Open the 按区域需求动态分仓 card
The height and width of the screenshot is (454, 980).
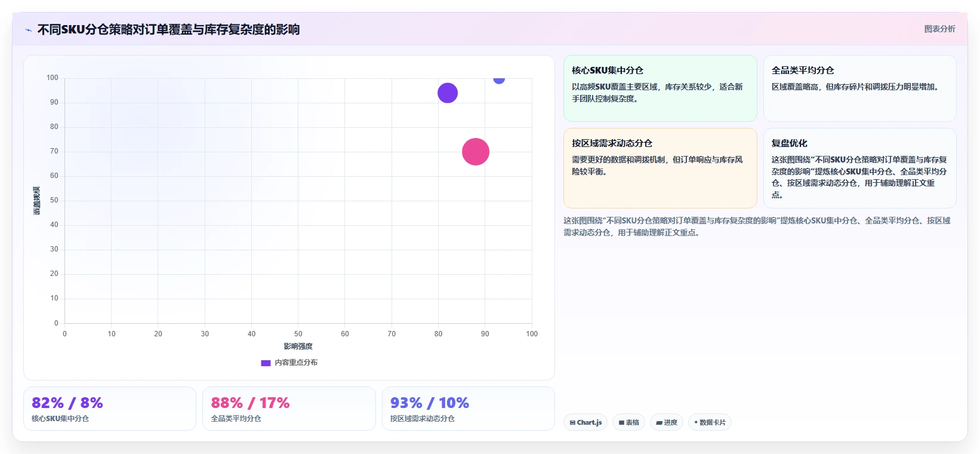point(660,168)
